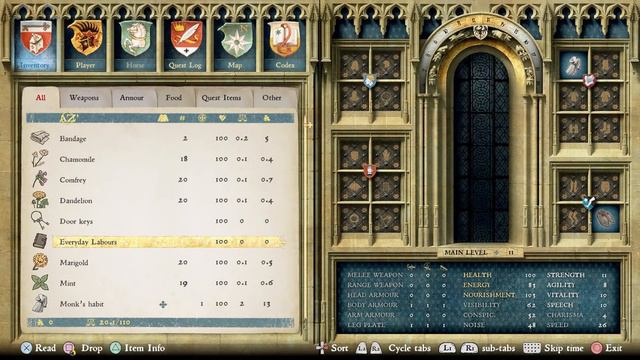Click the Monk's habit garment icon
This screenshot has width=640, height=360.
coord(40,303)
